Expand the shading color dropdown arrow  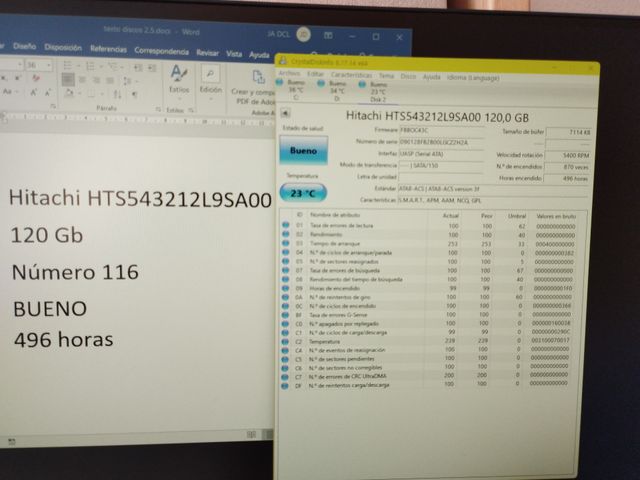point(79,93)
